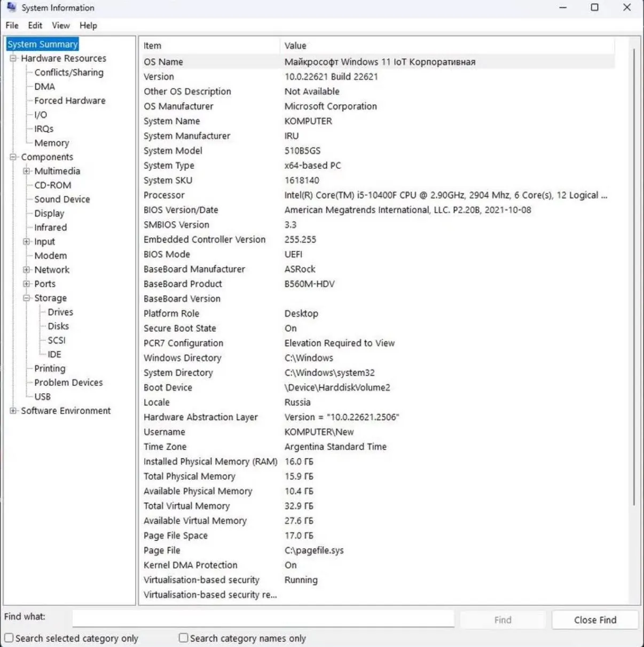
Task: Expand the Ports tree node
Action: click(27, 284)
